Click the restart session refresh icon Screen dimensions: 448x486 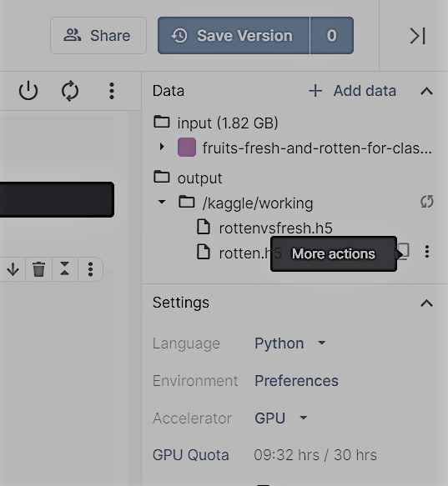pos(70,91)
